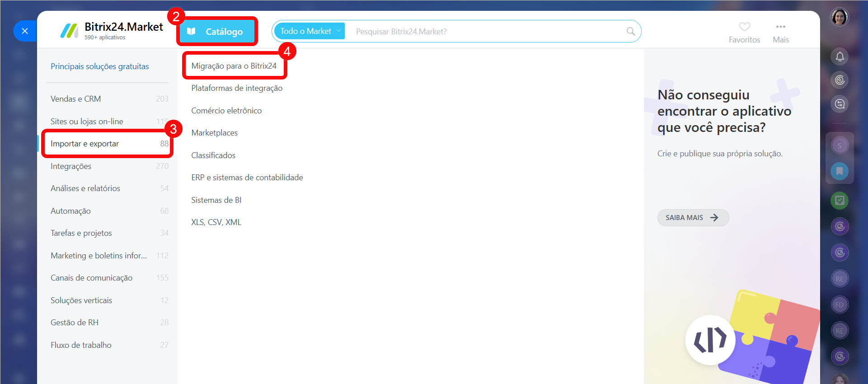Open Principais soluções gratuitas link

[99, 66]
